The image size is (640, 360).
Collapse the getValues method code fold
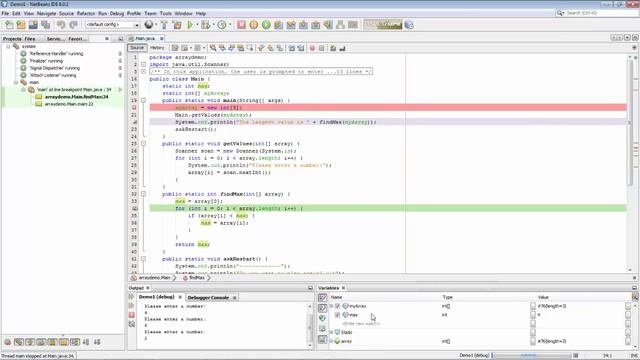[143, 144]
